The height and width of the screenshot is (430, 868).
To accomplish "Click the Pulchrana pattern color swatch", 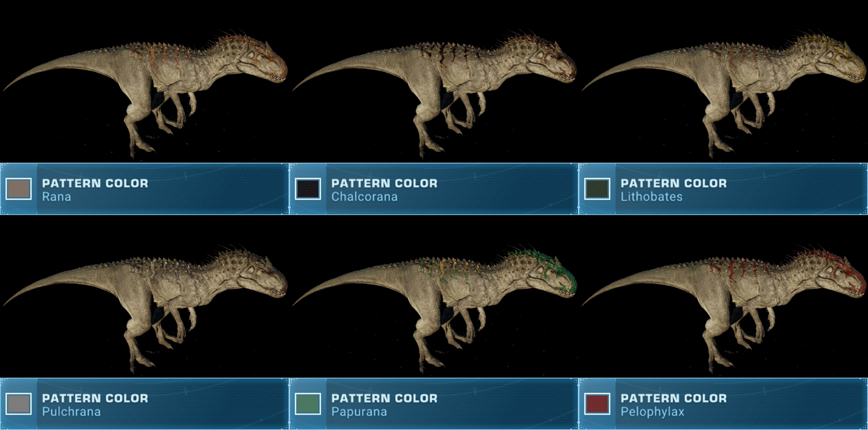I will (19, 404).
